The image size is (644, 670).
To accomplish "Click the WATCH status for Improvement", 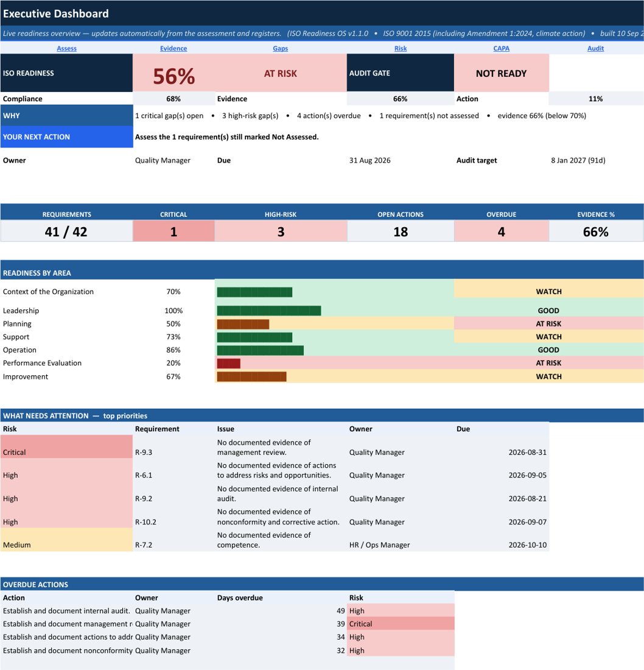I will (549, 376).
